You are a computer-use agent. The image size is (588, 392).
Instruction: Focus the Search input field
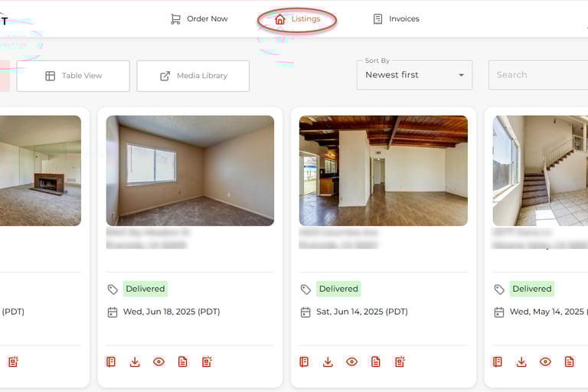coord(538,75)
